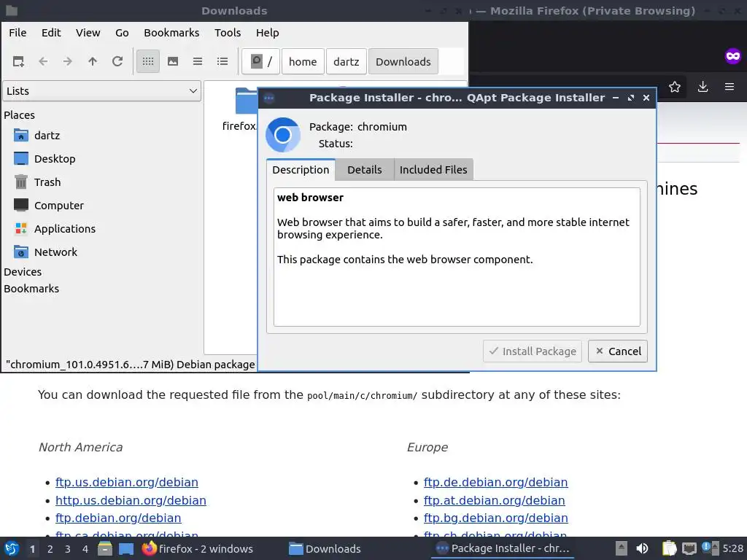Switch to Downloads taskbar item

325,548
